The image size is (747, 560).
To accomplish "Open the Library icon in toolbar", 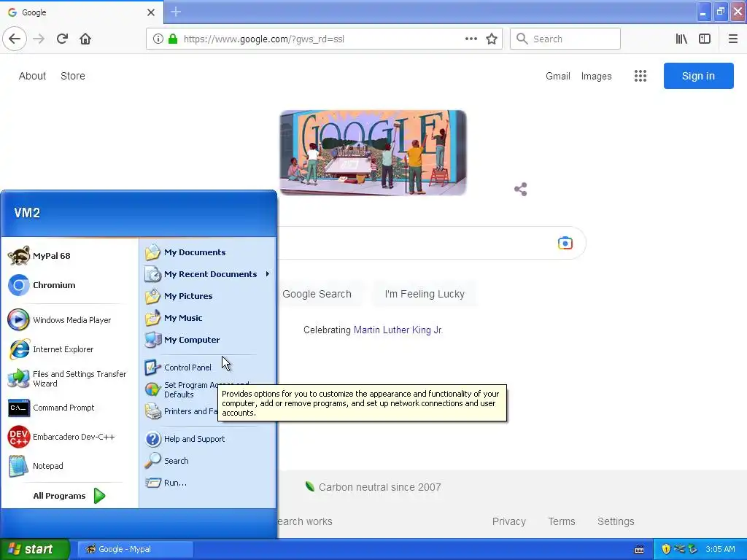I will pyautogui.click(x=681, y=39).
